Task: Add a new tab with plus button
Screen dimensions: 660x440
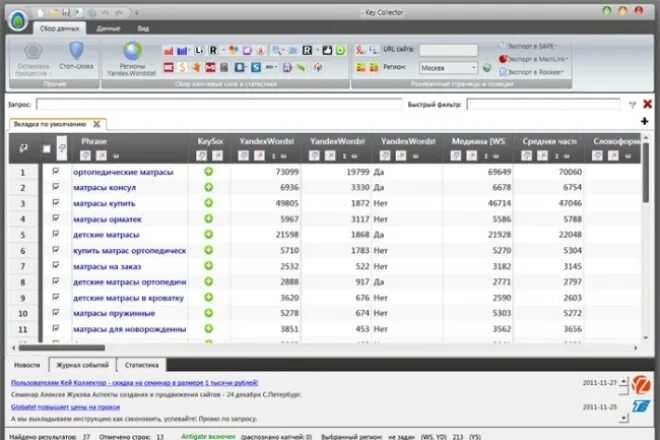Action: point(644,121)
